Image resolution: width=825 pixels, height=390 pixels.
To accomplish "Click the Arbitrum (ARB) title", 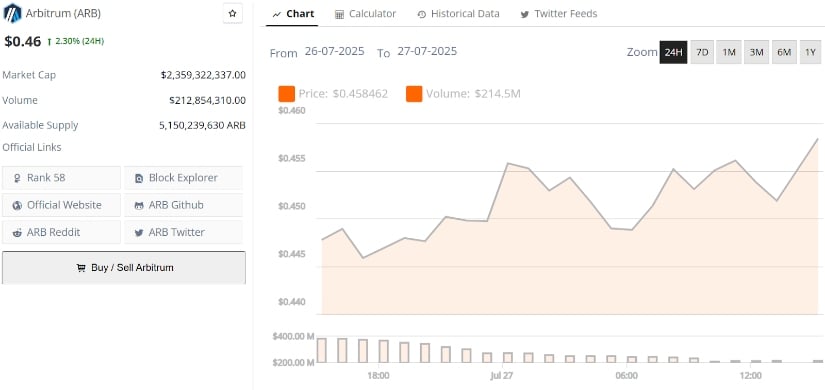I will pos(63,14).
